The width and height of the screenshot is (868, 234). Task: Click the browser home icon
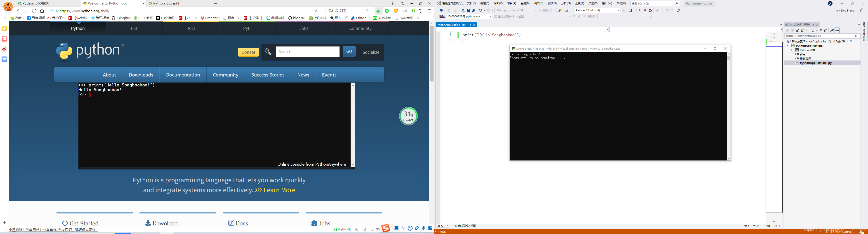(42, 11)
